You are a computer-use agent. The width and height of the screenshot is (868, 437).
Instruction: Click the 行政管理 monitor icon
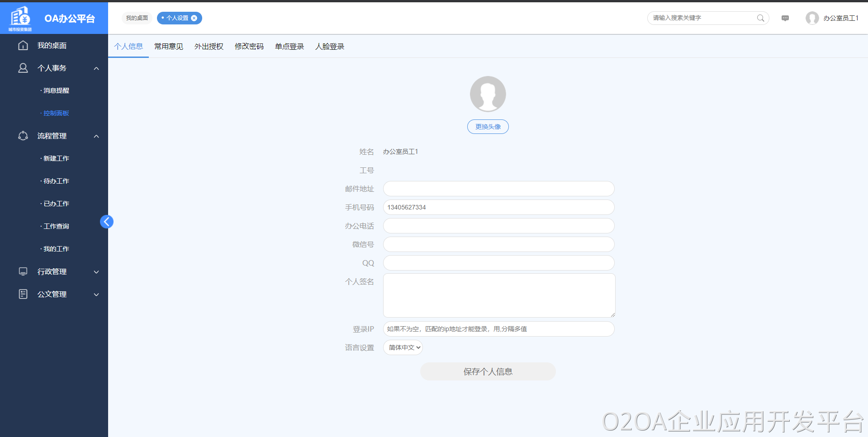pos(23,271)
